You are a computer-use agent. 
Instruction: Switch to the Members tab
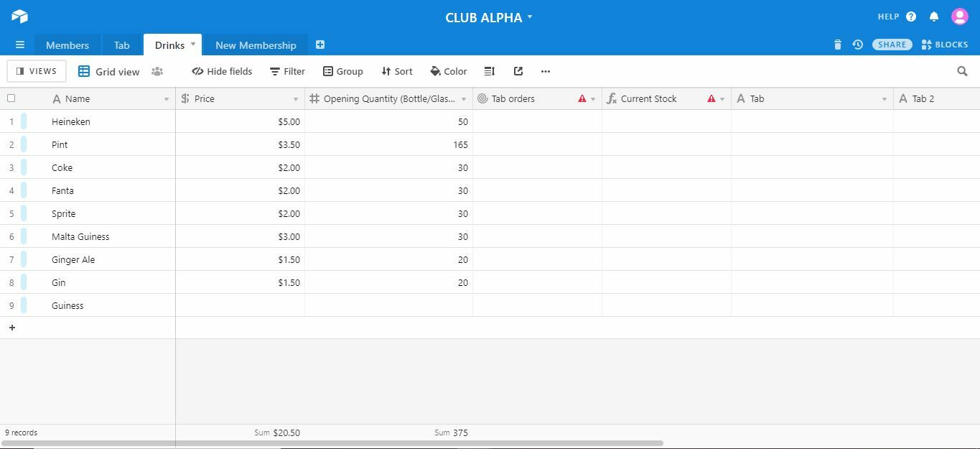point(67,45)
